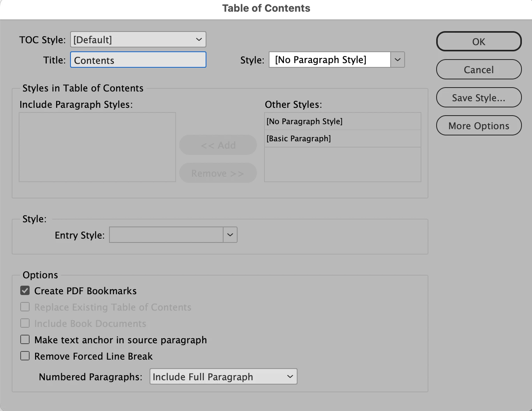Open the TOC Style dropdown

138,40
